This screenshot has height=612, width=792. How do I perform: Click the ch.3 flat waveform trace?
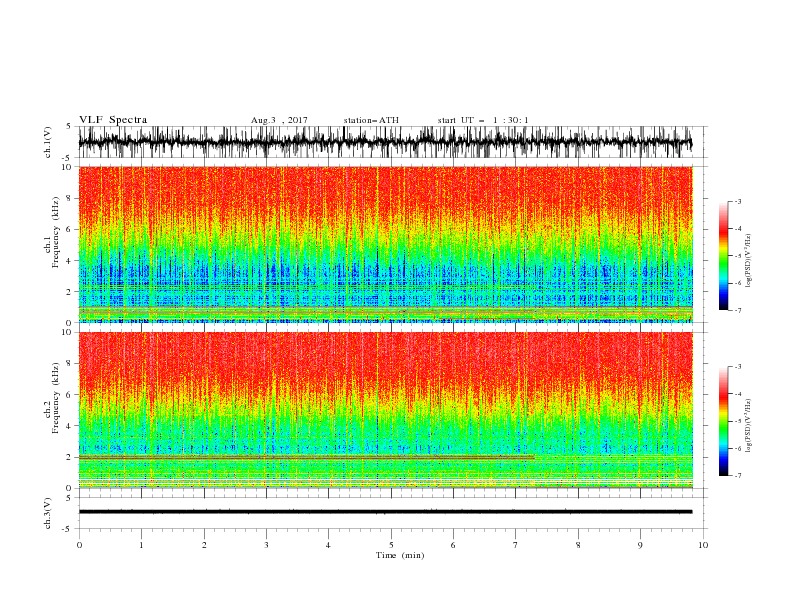pyautogui.click(x=385, y=512)
